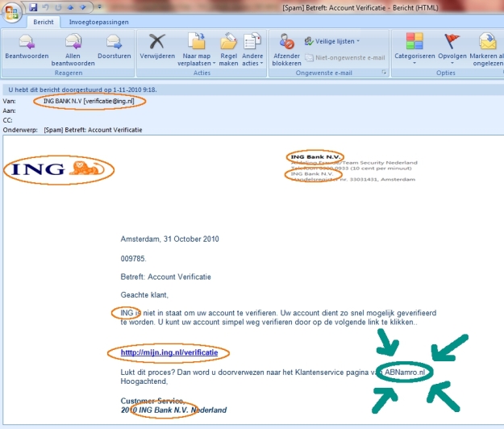This screenshot has height=429, width=504.
Task: Click the reference number 009785
Action: click(x=133, y=259)
